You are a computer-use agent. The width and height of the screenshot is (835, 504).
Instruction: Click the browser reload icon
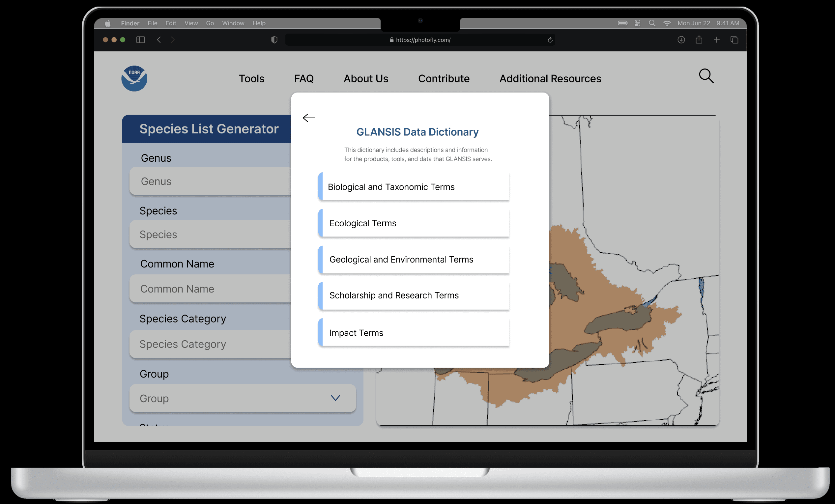click(550, 40)
